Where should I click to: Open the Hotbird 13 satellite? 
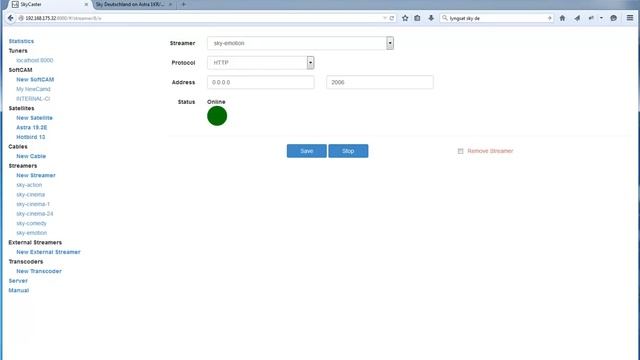click(x=31, y=137)
